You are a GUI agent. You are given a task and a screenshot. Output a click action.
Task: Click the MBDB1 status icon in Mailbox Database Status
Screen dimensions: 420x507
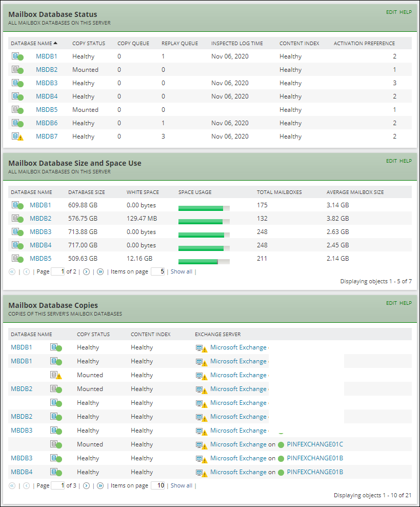(17, 56)
